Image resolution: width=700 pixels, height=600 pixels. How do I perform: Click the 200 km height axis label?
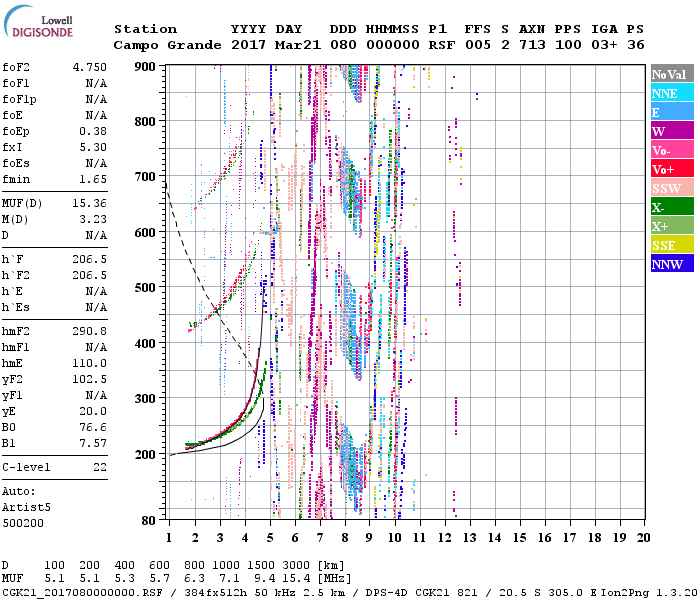145,454
